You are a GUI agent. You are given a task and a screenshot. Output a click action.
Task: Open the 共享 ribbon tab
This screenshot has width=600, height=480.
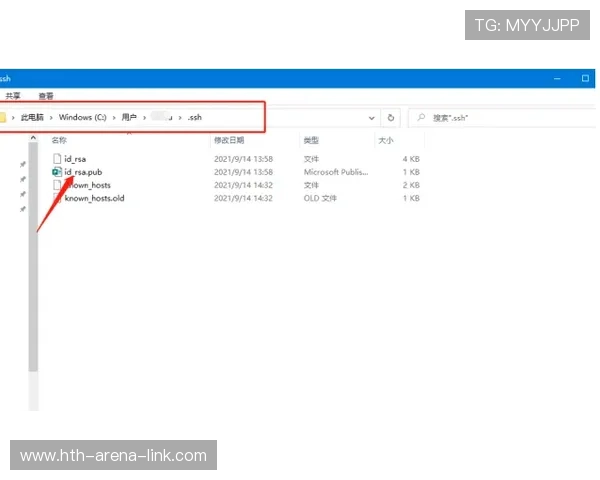(13, 96)
